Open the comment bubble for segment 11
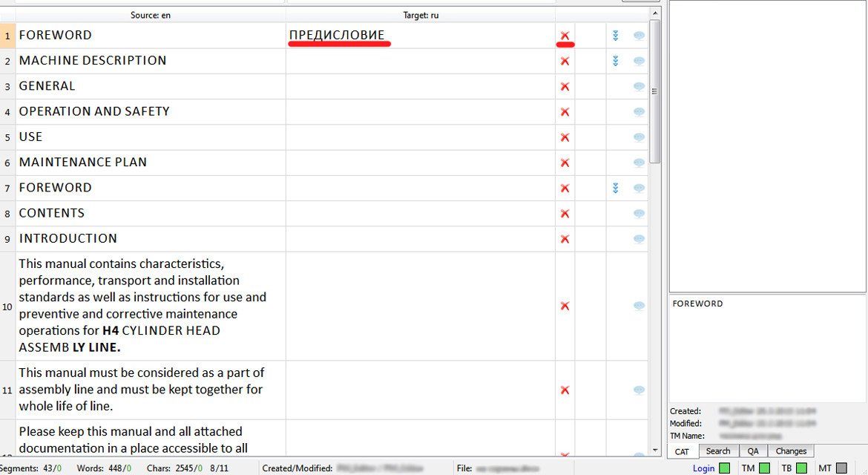 point(639,390)
